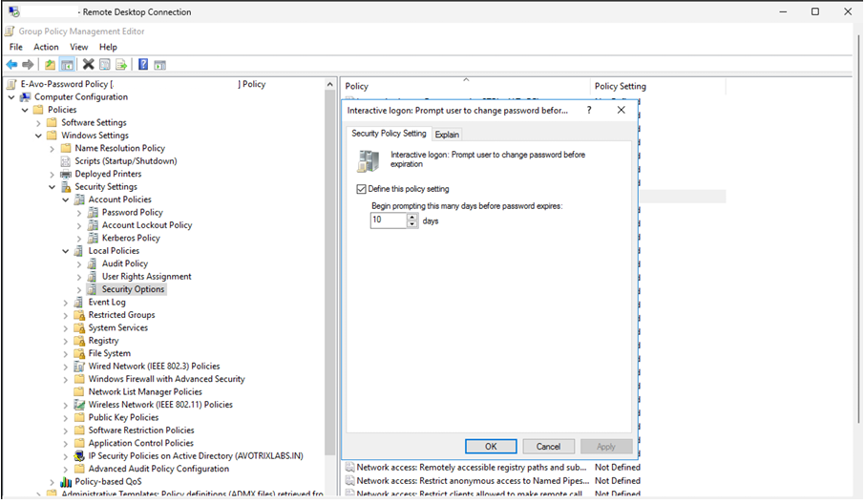Select Application Control Policies in tree

[x=141, y=443]
